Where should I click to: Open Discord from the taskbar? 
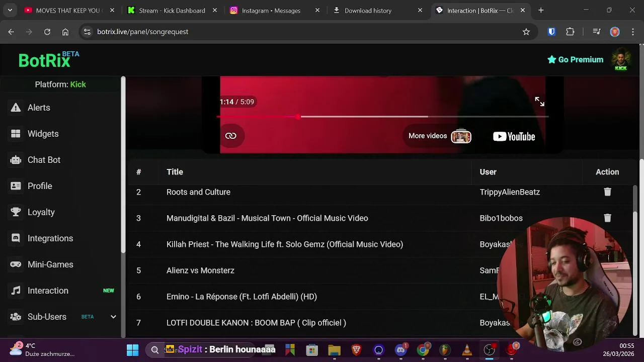click(x=401, y=350)
